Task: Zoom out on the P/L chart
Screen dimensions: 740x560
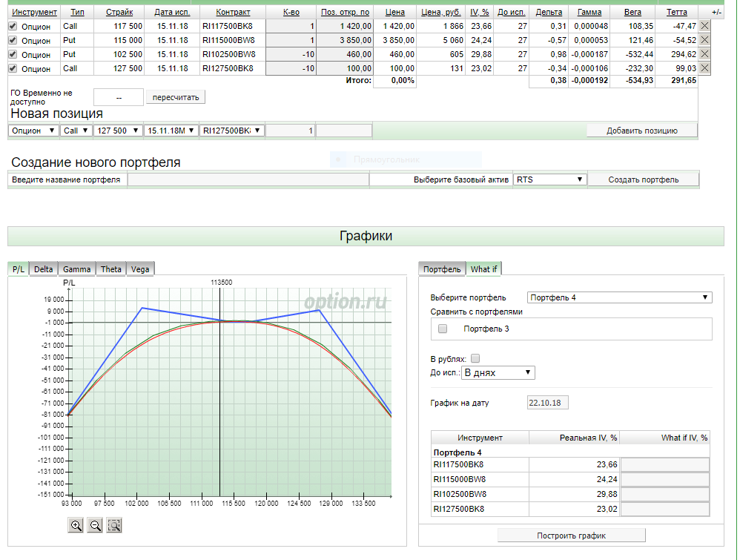Action: (95, 525)
